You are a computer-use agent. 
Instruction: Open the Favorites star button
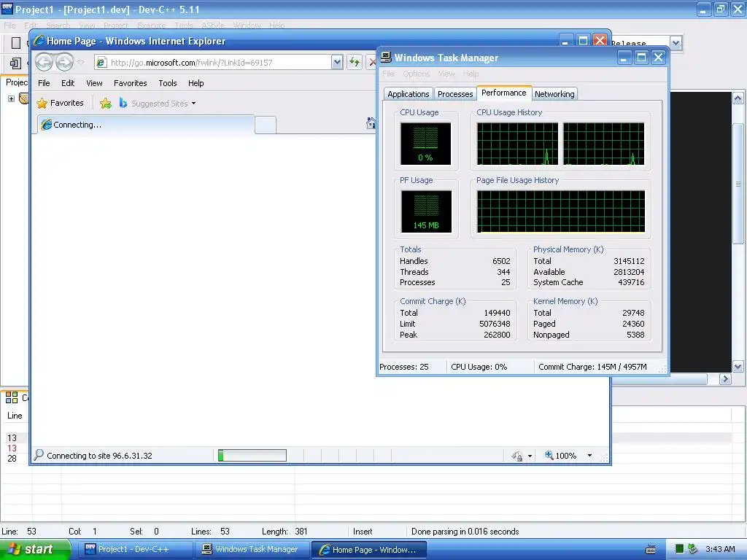click(x=42, y=103)
